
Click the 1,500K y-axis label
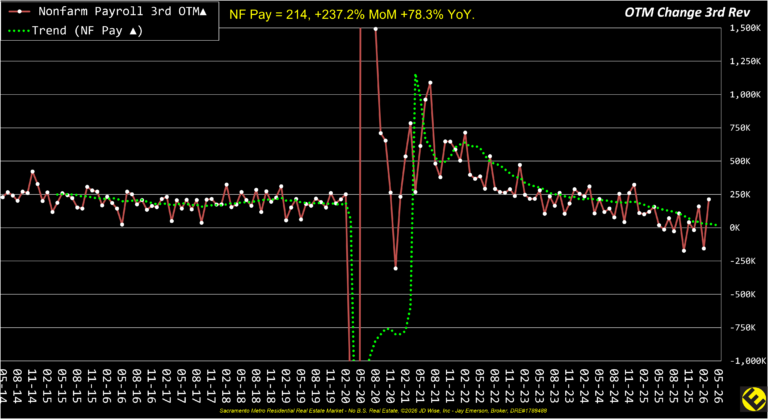tap(744, 28)
